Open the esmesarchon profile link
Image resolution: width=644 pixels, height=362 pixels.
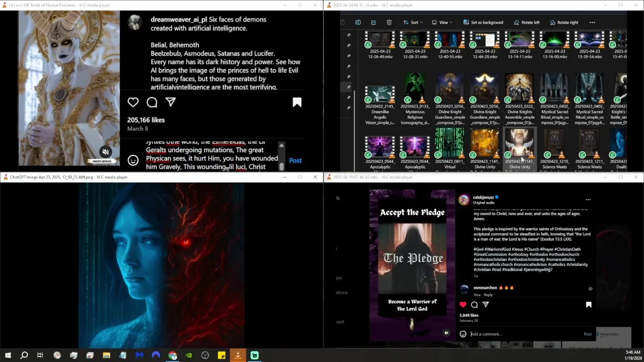485,288
